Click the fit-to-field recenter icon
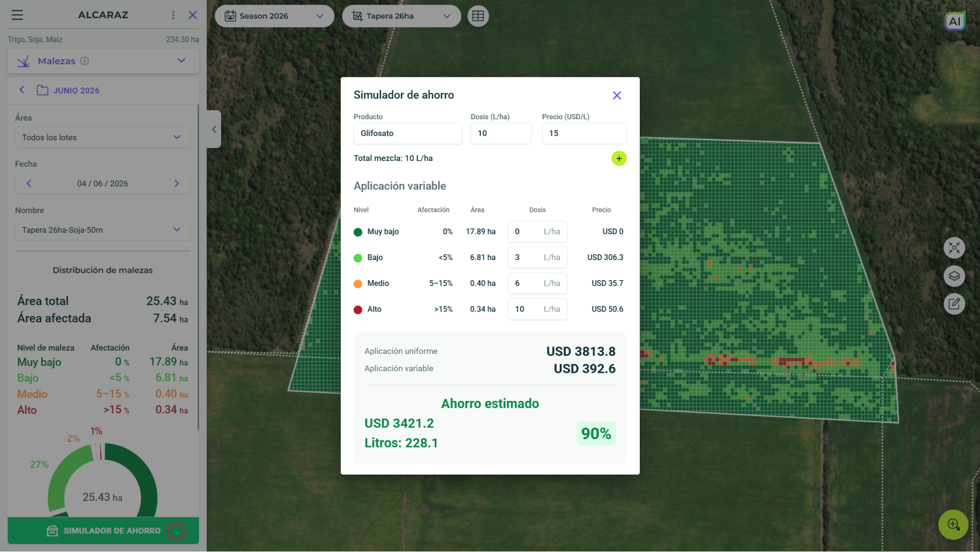Screen dimensions: 980x552 click(x=954, y=248)
